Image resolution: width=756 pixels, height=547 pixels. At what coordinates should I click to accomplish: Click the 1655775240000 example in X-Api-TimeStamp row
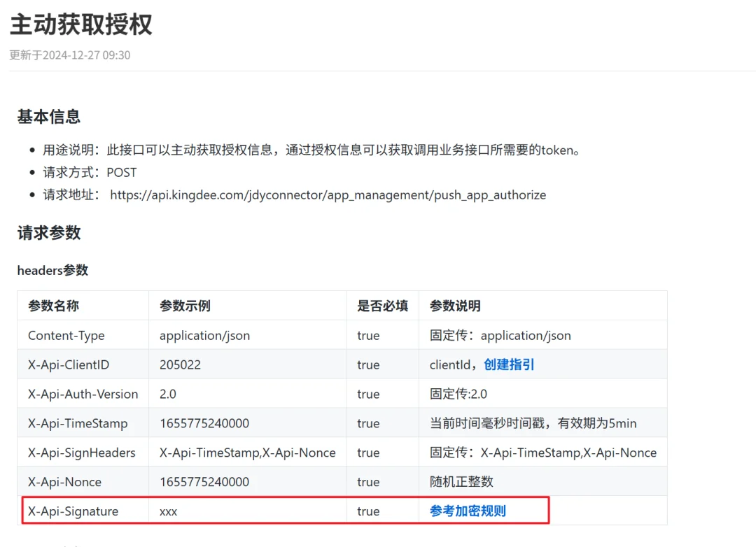click(204, 424)
